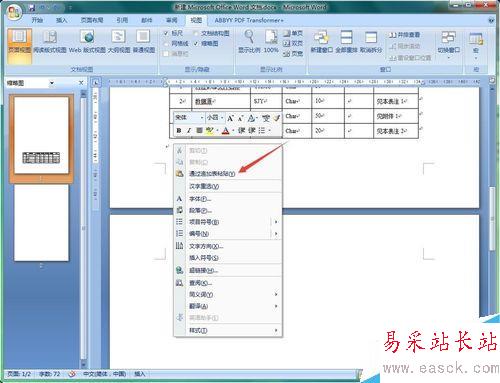Fit zoom to page width (页宽)
Viewport: 500px width, 383px height.
pyautogui.click(x=293, y=53)
